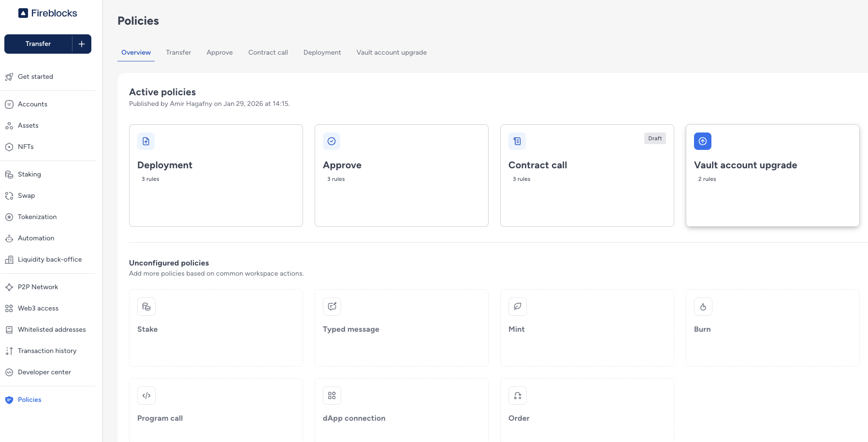This screenshot has width=868, height=442.
Task: Open Vault account upgrade card title
Action: (745, 165)
